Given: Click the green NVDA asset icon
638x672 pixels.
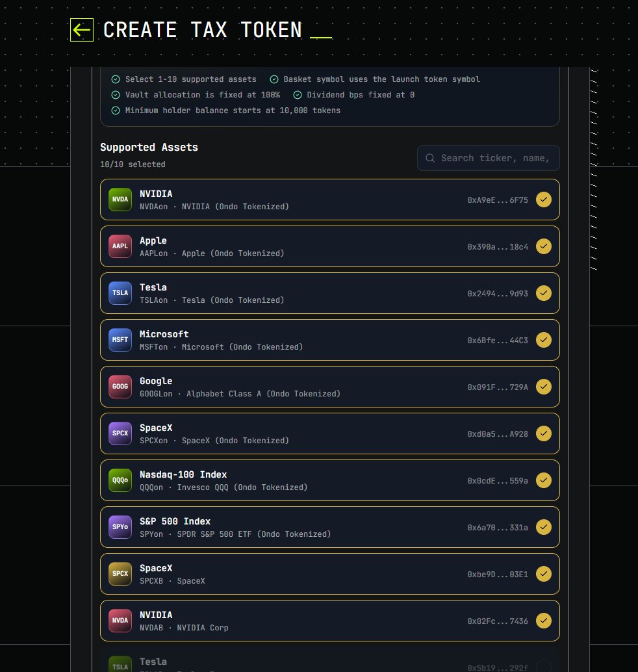Looking at the screenshot, I should point(120,200).
